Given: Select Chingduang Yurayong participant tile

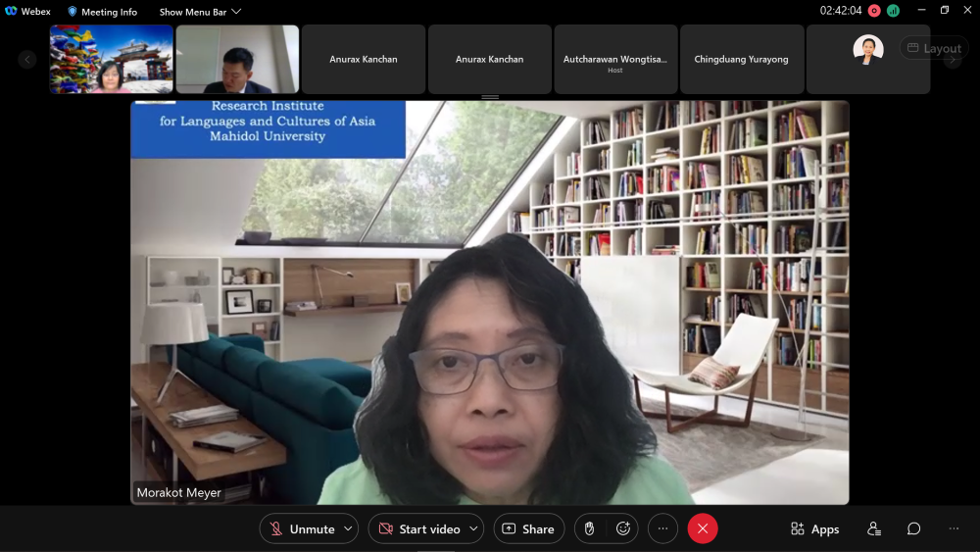Looking at the screenshot, I should 741,60.
